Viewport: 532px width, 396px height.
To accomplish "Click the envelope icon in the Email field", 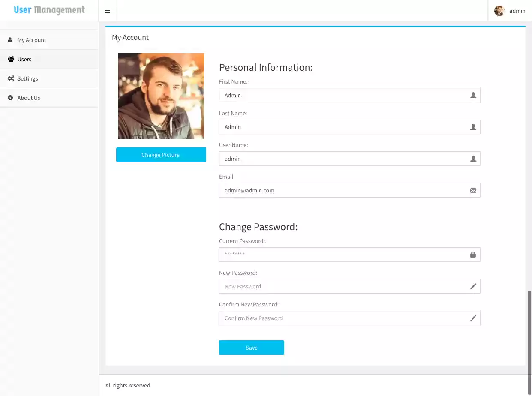I will pos(473,190).
